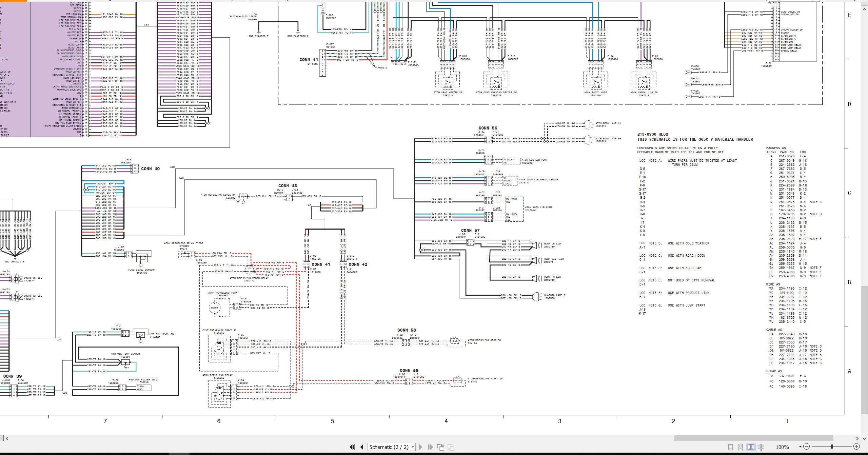This screenshot has width=868, height=455.
Task: Click the HORN RH LOW label
Action: point(552,277)
